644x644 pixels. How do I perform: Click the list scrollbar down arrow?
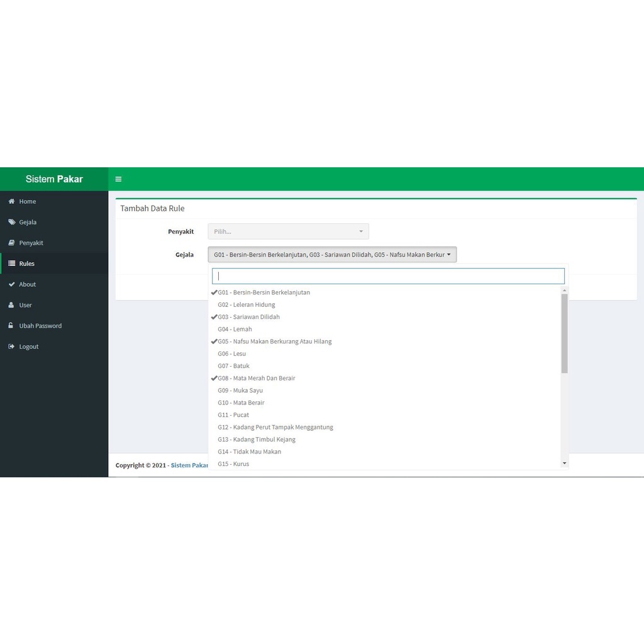pos(564,464)
